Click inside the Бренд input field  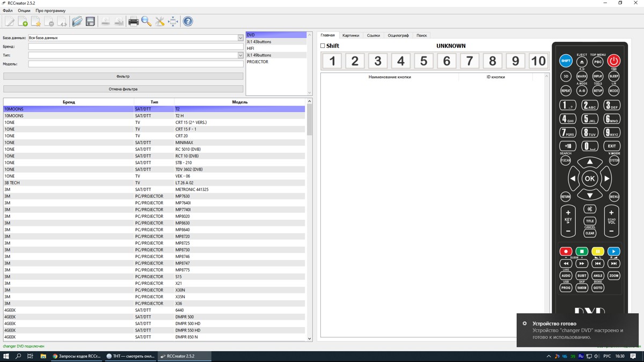click(135, 47)
